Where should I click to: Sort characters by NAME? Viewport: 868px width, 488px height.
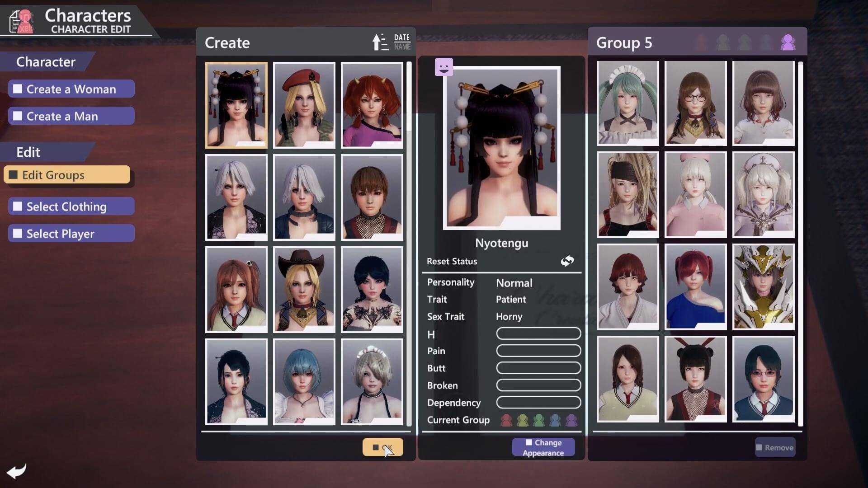tap(402, 47)
